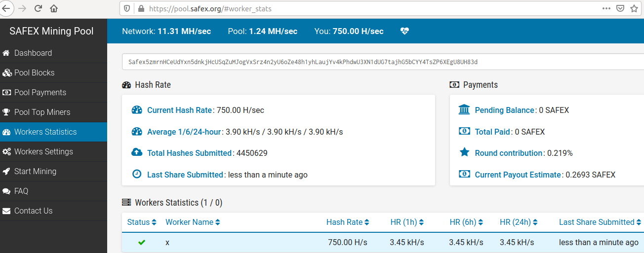Sort workers by HR (24h) column

point(519,222)
